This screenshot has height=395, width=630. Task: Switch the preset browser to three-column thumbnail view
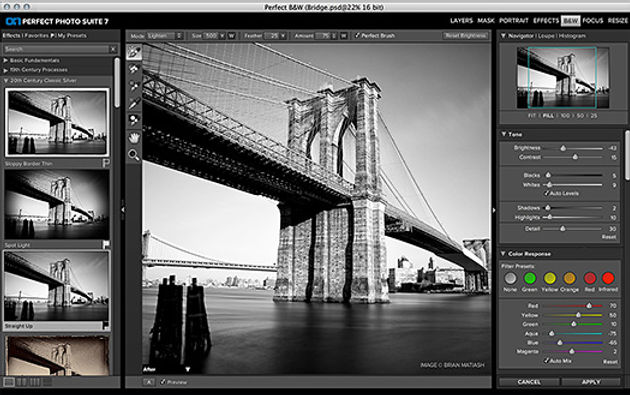pos(35,382)
